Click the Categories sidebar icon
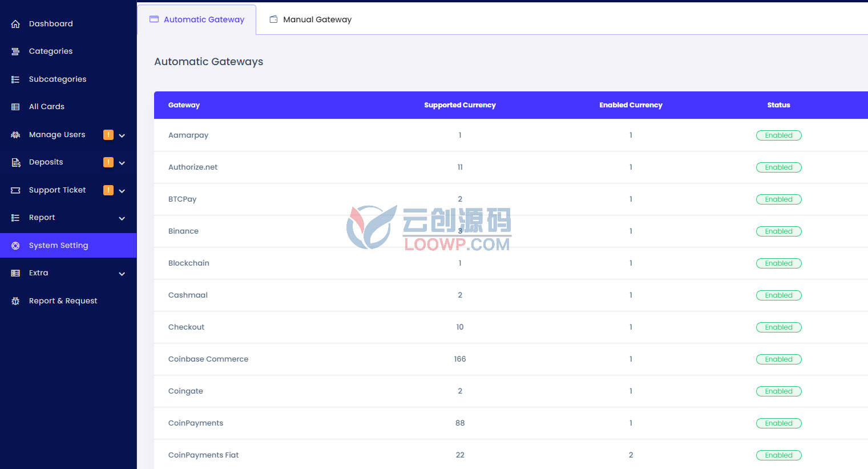 15,51
